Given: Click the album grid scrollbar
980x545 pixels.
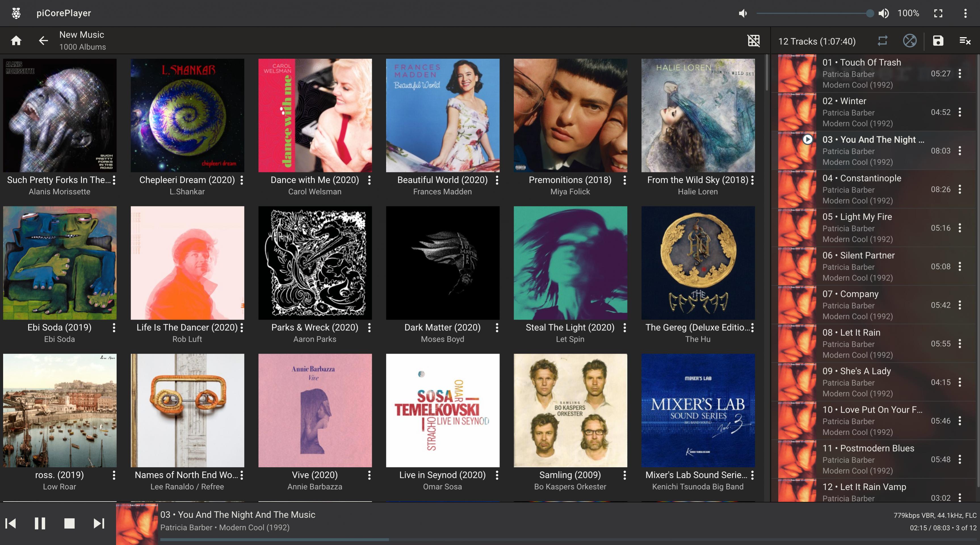Looking at the screenshot, I should click(767, 72).
